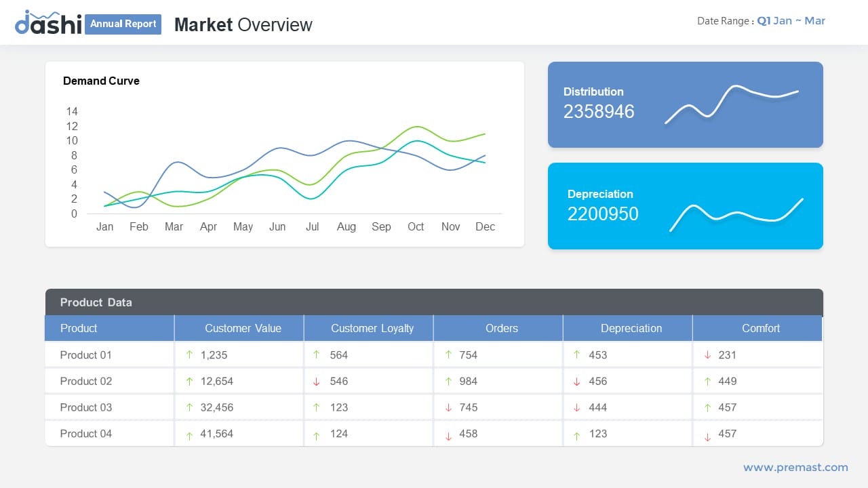
Task: Click the Distribution value 2358946
Action: pyautogui.click(x=599, y=112)
